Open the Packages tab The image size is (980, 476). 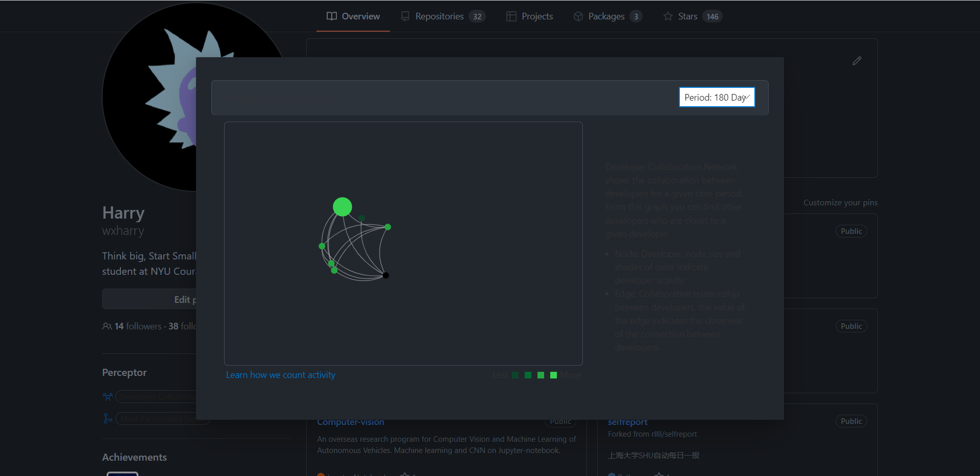(607, 16)
